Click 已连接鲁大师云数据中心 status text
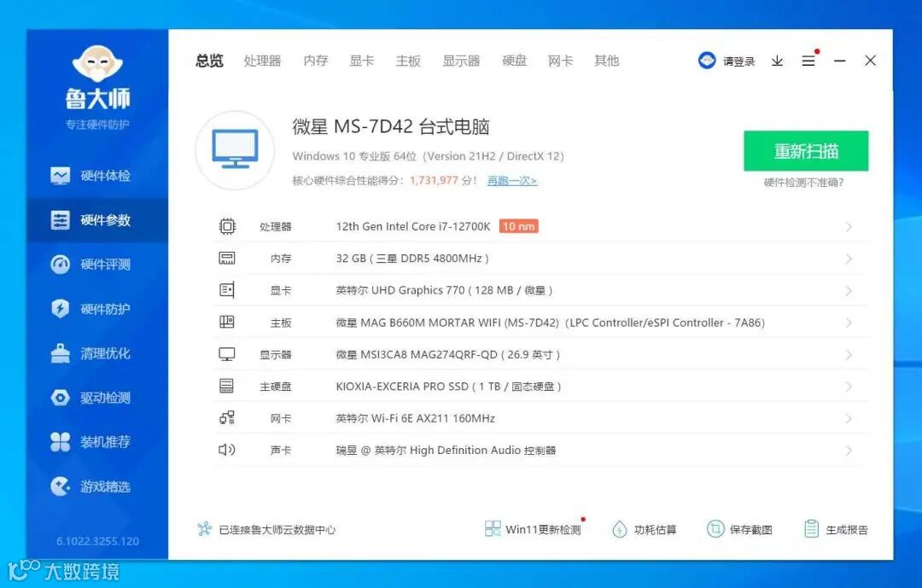This screenshot has height=588, width=922. coord(277,530)
